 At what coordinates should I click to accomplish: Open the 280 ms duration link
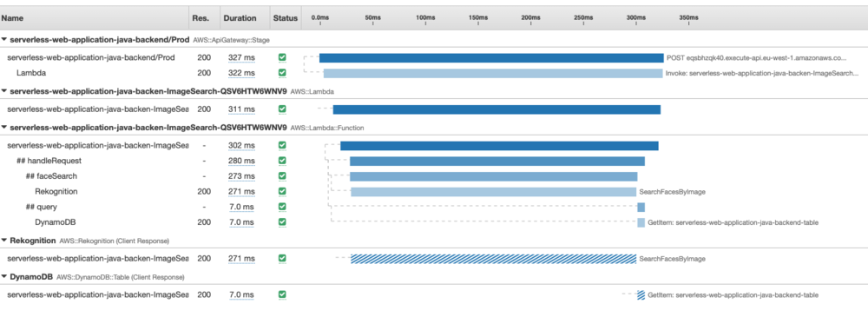241,161
